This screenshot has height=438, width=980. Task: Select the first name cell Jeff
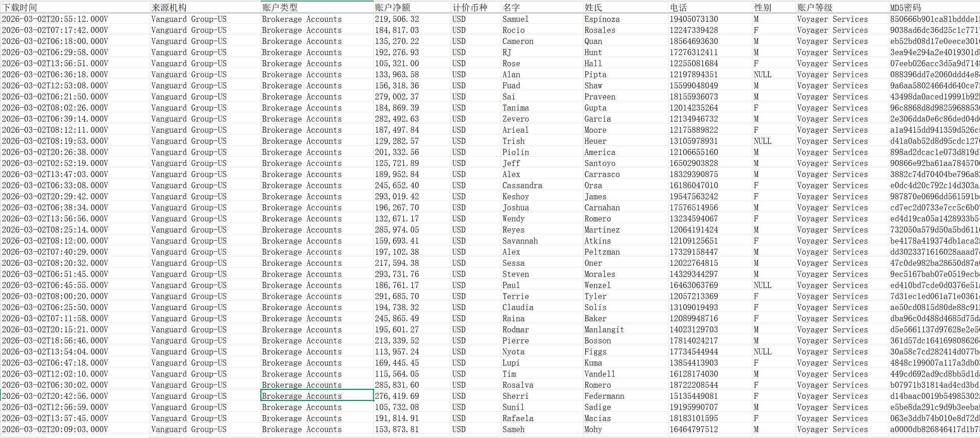pyautogui.click(x=542, y=163)
